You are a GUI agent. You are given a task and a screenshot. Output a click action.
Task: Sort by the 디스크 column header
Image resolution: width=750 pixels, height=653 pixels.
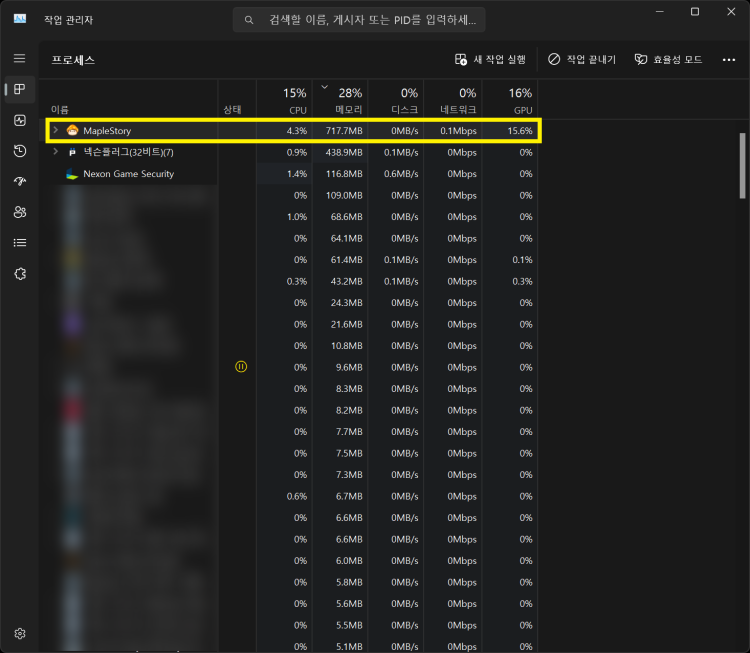pos(396,100)
